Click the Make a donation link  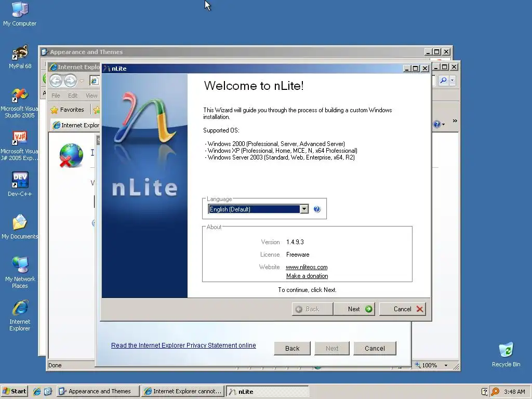pos(307,276)
